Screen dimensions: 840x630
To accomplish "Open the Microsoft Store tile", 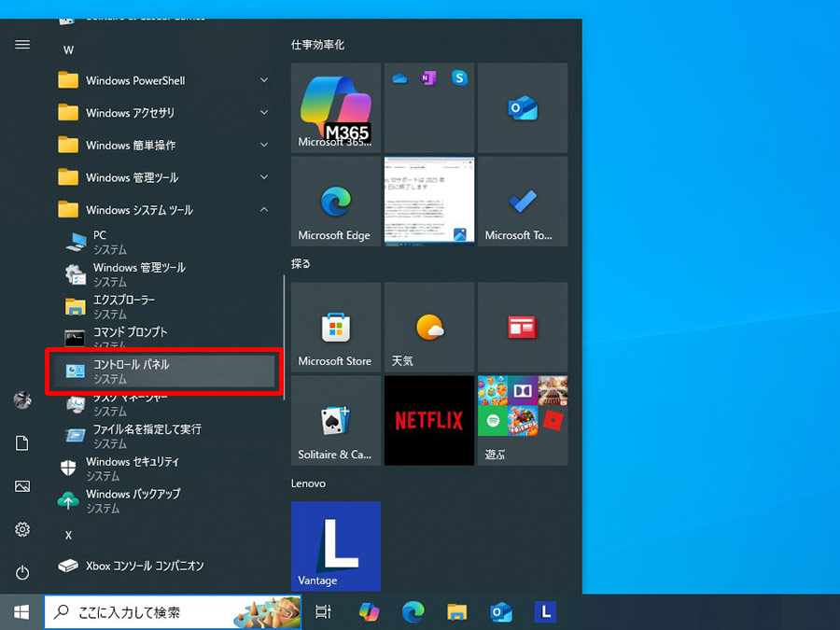I will tap(336, 328).
